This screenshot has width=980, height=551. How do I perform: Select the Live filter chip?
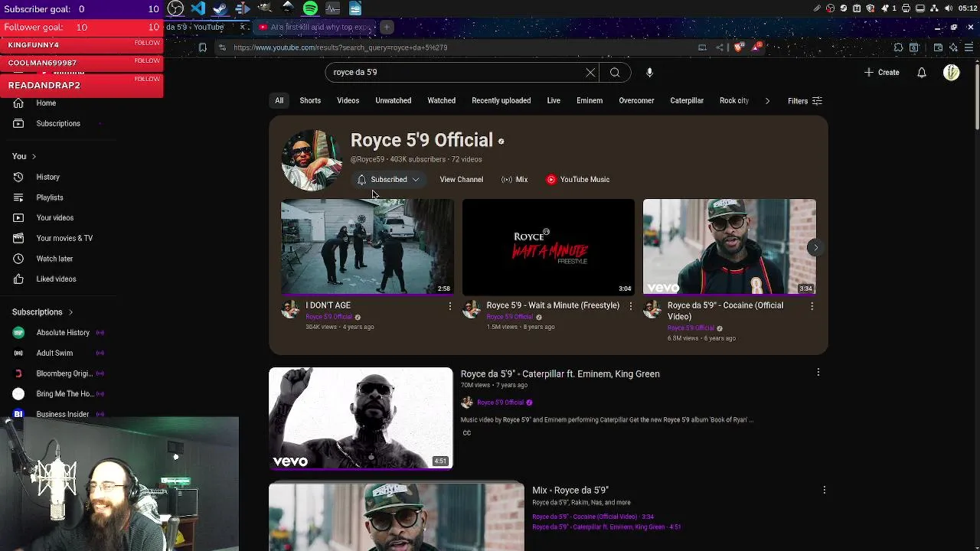pyautogui.click(x=554, y=101)
